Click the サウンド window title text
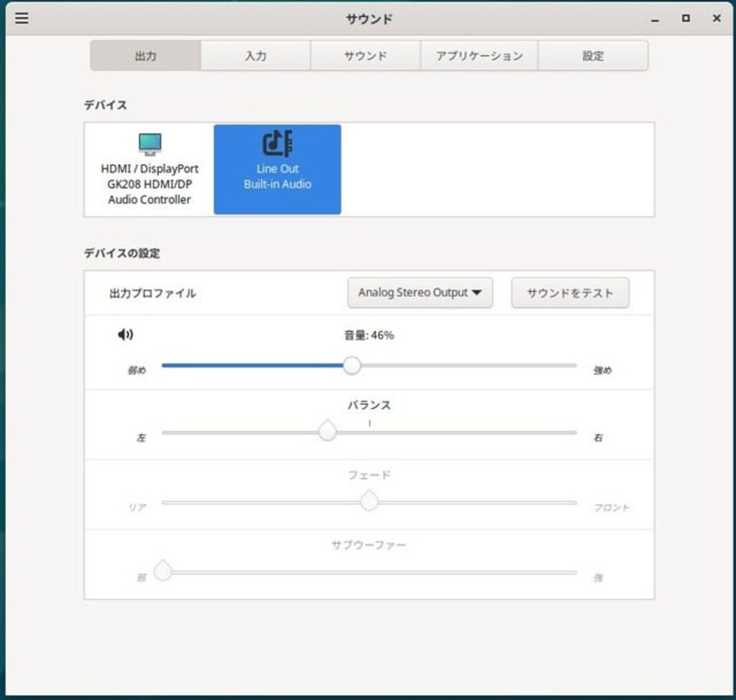The height and width of the screenshot is (700, 736). pos(369,19)
